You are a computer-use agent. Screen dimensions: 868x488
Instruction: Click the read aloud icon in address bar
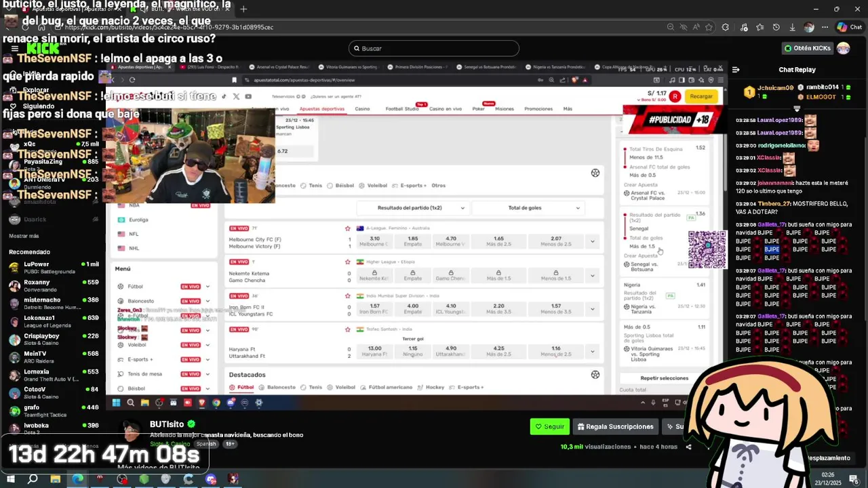point(697,27)
